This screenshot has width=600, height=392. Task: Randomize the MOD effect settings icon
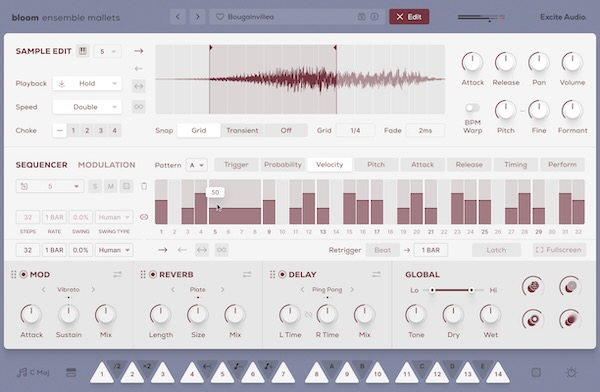point(117,274)
